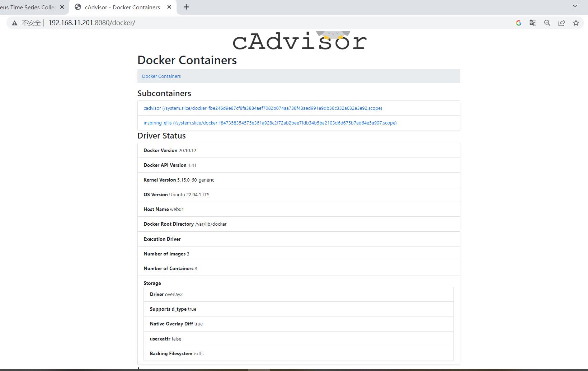Click the Native Overlay Diff true row
Viewport: 588px width, 371px height.
pyautogui.click(x=298, y=324)
